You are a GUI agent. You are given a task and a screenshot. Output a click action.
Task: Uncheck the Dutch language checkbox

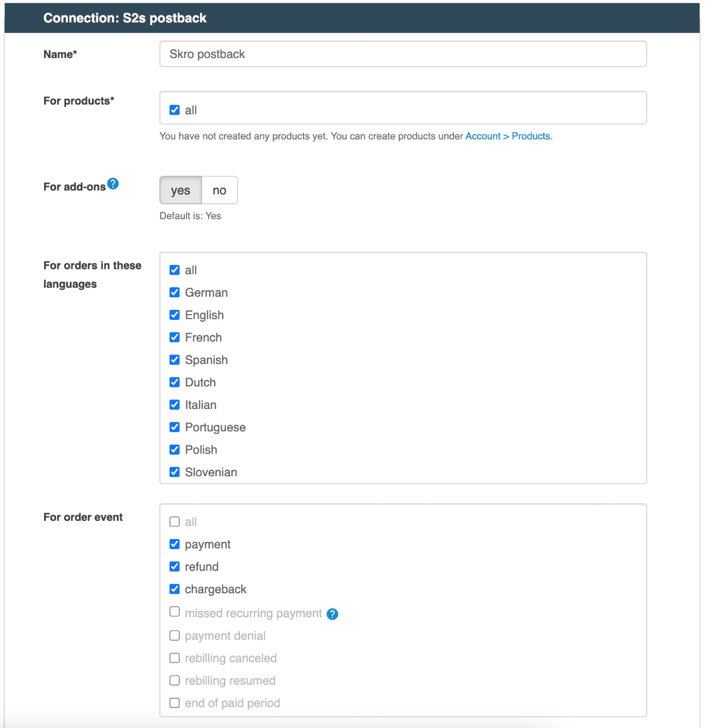174,382
